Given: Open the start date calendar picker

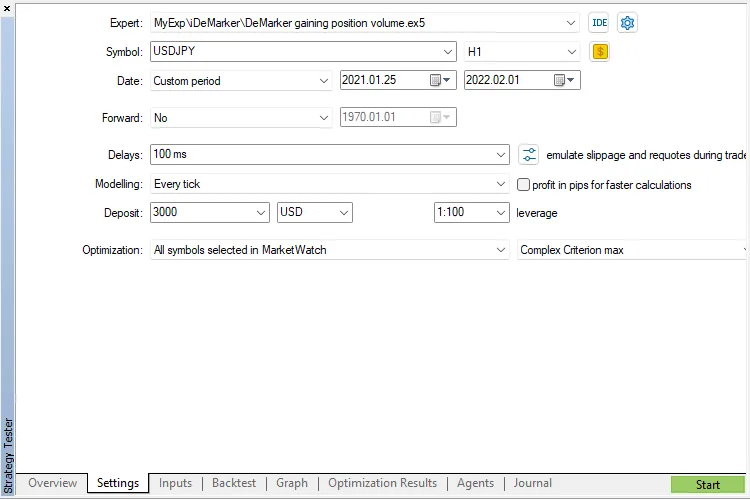Looking at the screenshot, I should pos(441,81).
